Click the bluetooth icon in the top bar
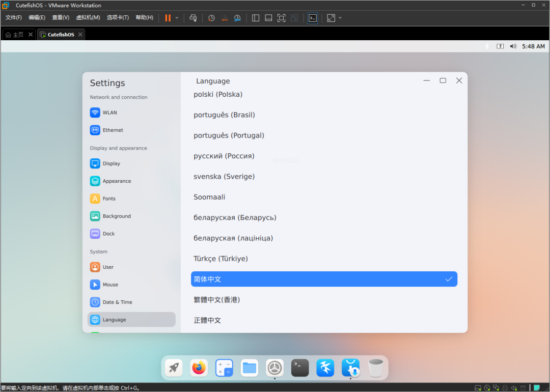Screen dimensions: 550x392 [487, 46]
